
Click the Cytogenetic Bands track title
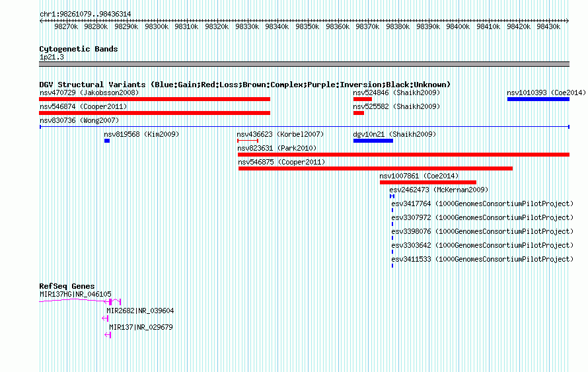79,49
